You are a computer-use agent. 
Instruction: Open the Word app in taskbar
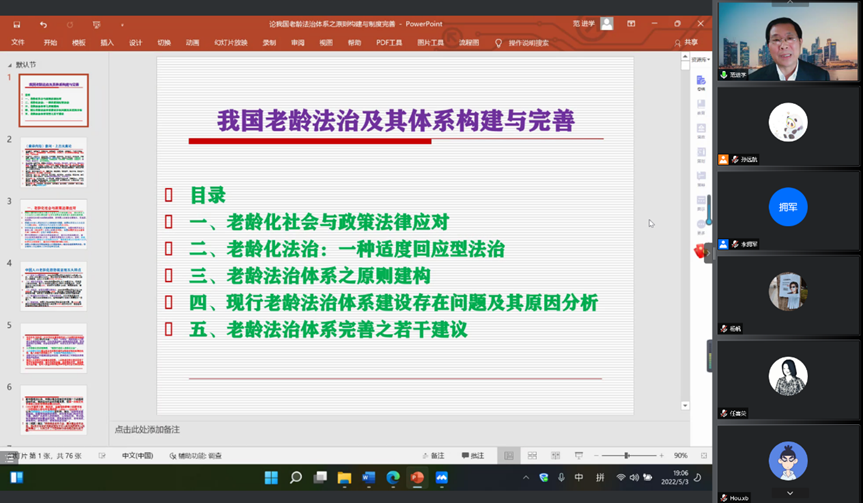[x=368, y=478]
